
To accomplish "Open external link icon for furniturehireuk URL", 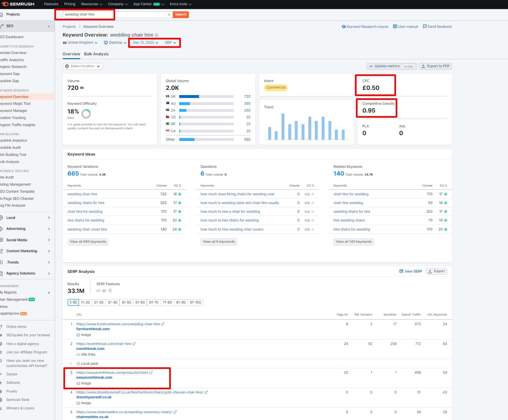I will tap(163, 324).
